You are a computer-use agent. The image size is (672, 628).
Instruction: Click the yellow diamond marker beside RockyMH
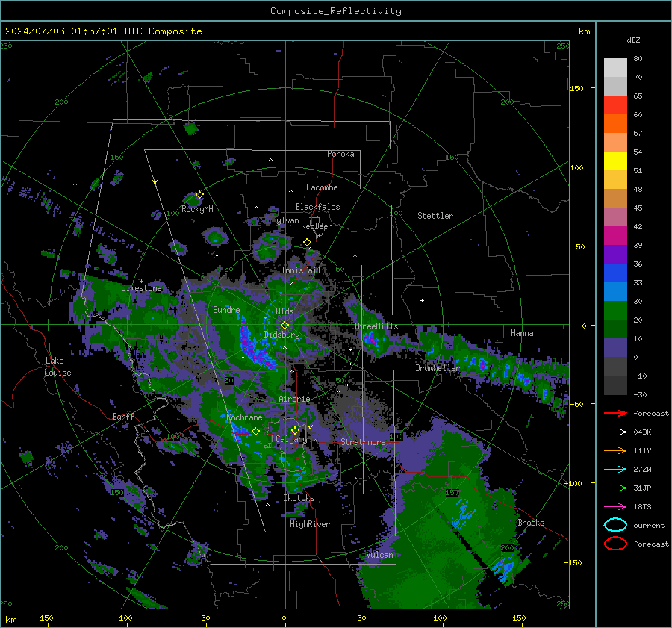(x=199, y=195)
